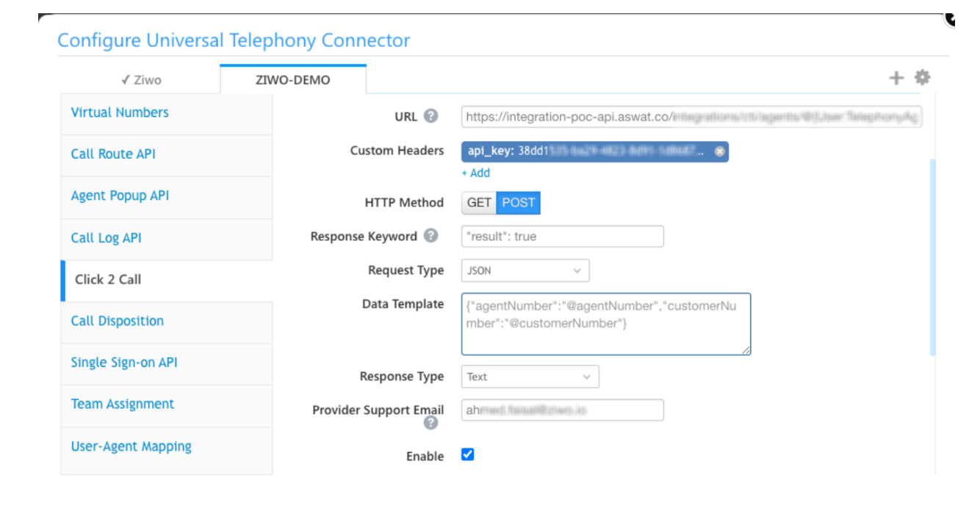This screenshot has height=519, width=980.
Task: Click inside the Data Template textarea
Action: (x=606, y=324)
